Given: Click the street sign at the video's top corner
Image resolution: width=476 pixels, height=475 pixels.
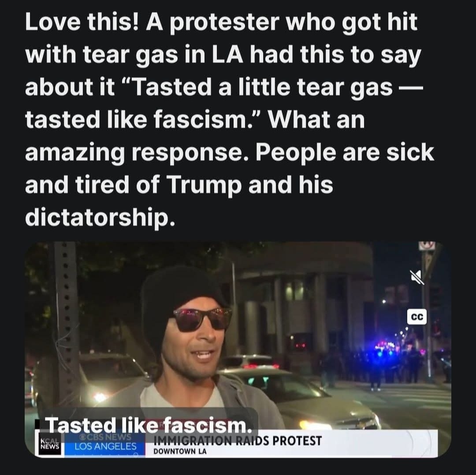Looking at the screenshot, I should (x=427, y=245).
